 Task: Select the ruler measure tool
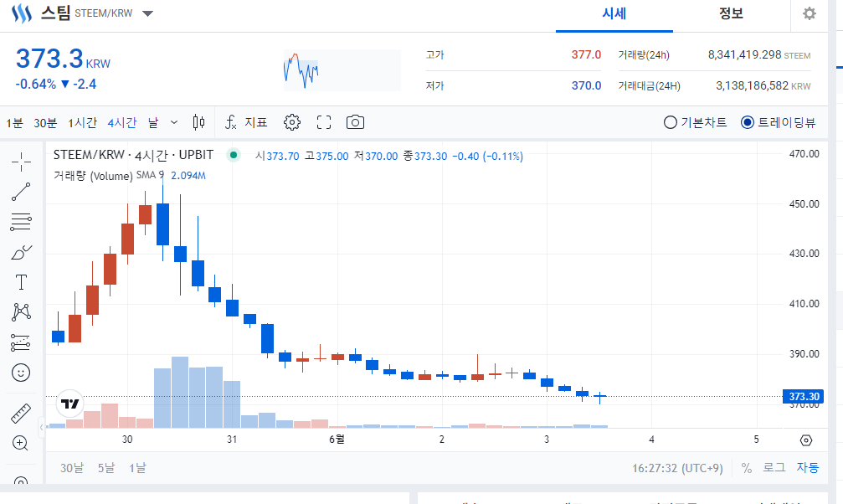click(21, 413)
